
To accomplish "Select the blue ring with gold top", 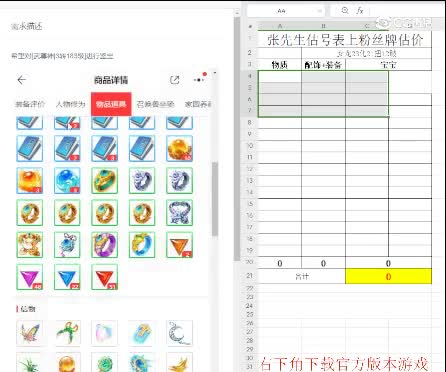I will click(x=142, y=245).
